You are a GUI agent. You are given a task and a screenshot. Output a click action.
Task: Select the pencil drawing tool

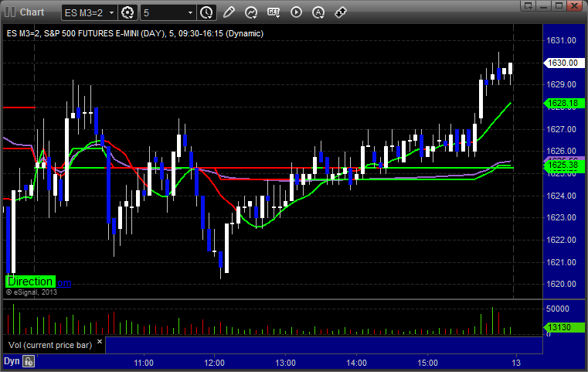[x=229, y=12]
